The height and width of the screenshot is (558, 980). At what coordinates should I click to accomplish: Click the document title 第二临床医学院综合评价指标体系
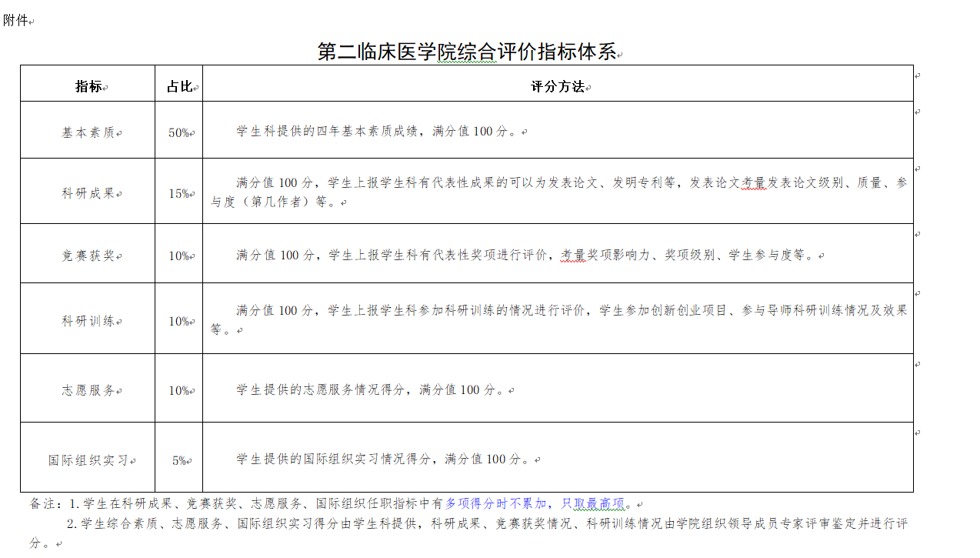(x=467, y=52)
